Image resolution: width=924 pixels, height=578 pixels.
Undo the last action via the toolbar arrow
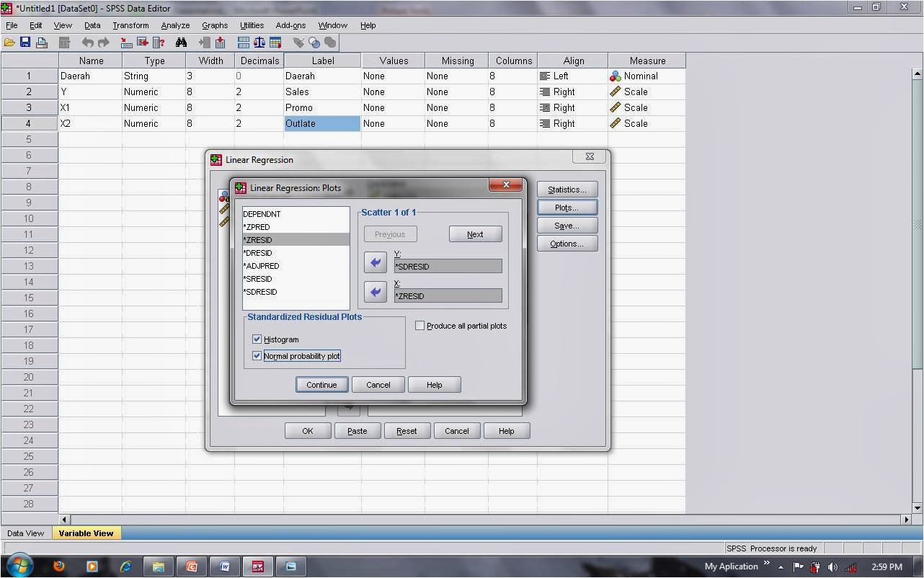coord(88,43)
